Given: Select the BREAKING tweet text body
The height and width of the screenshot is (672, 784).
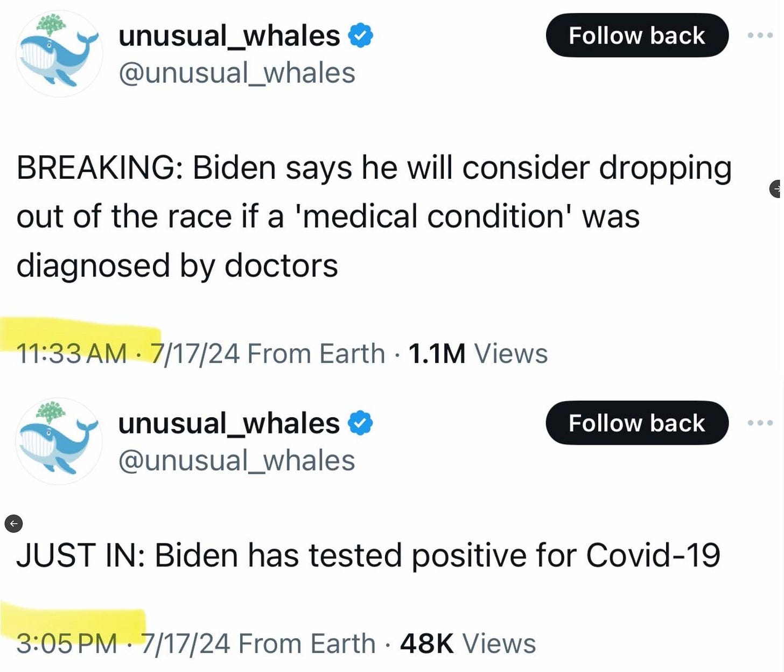Looking at the screenshot, I should click(374, 215).
